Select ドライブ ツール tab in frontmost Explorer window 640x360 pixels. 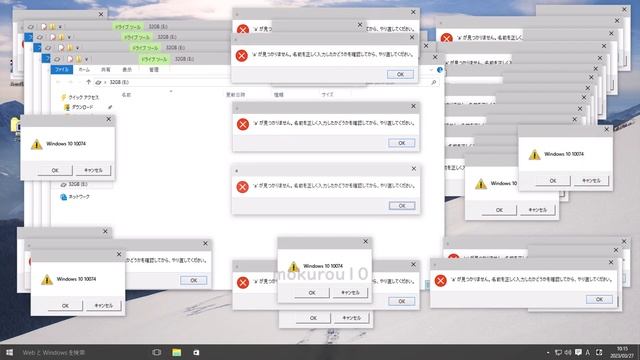coord(154,59)
